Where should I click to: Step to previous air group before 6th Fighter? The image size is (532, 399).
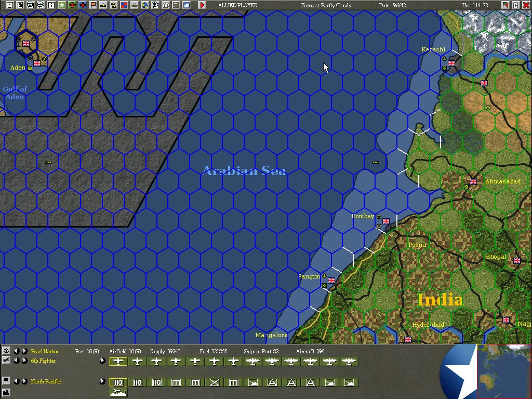16,361
